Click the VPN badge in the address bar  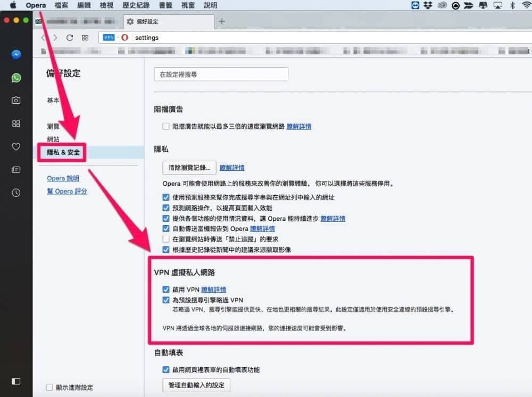pos(109,37)
